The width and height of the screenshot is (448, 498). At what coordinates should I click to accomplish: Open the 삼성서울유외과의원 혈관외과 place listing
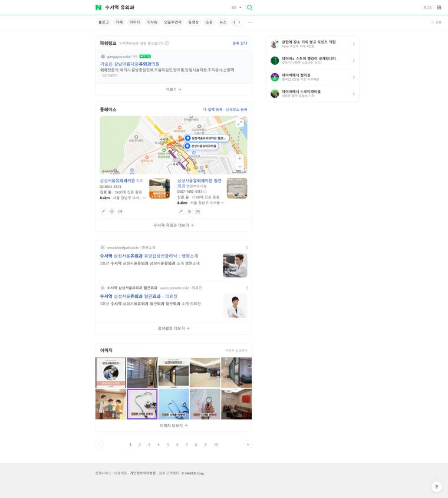(199, 183)
